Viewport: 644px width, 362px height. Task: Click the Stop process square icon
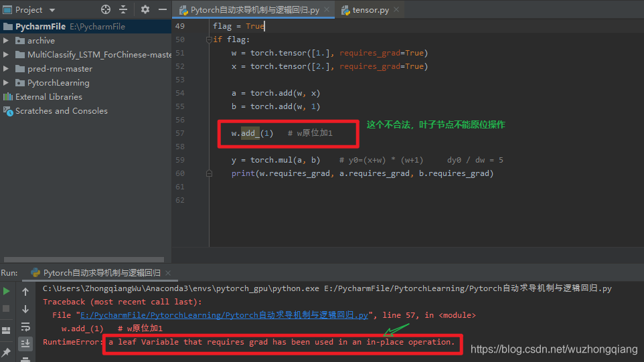[x=6, y=308]
